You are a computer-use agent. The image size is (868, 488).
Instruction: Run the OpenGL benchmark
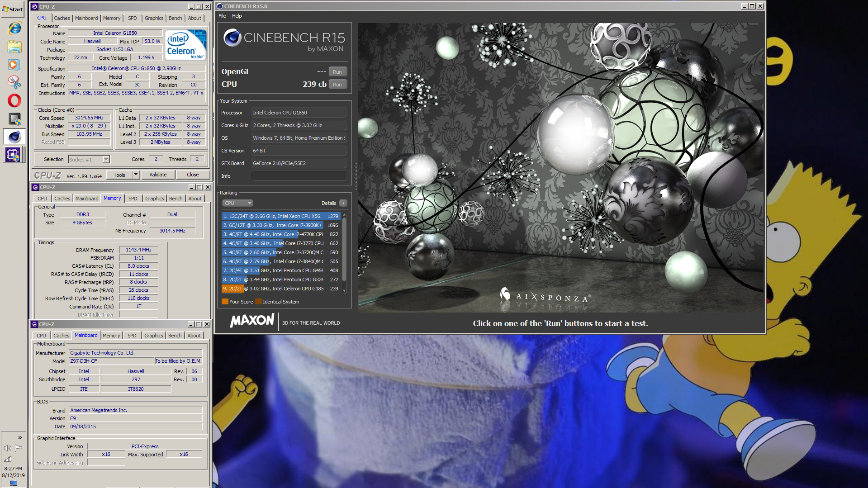pos(337,72)
